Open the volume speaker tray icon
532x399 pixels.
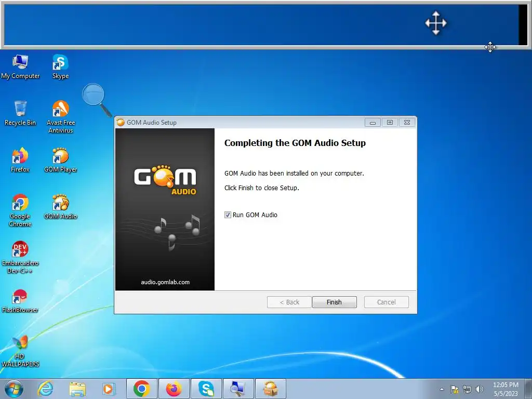[480, 389]
